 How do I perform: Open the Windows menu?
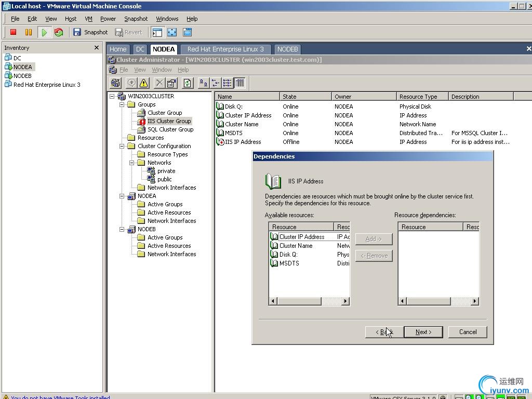[x=167, y=19]
